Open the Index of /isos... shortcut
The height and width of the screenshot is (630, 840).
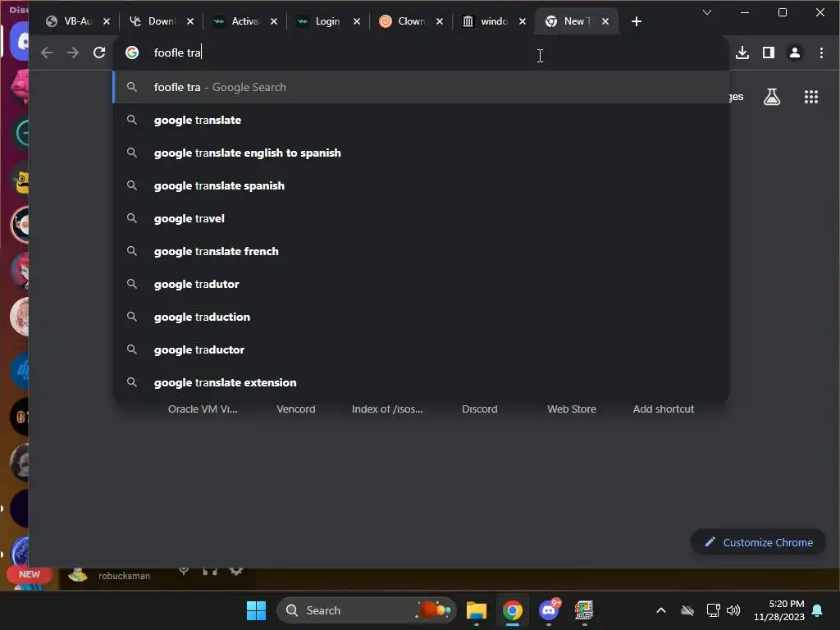387,409
